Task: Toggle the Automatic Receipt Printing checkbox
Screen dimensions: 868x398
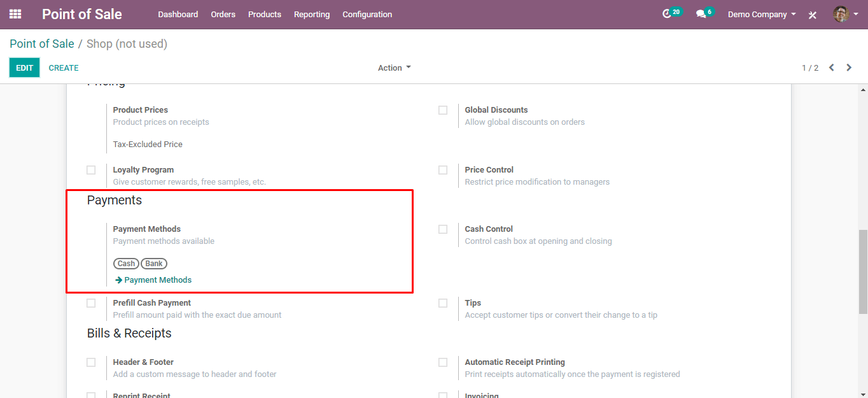Action: [443, 362]
